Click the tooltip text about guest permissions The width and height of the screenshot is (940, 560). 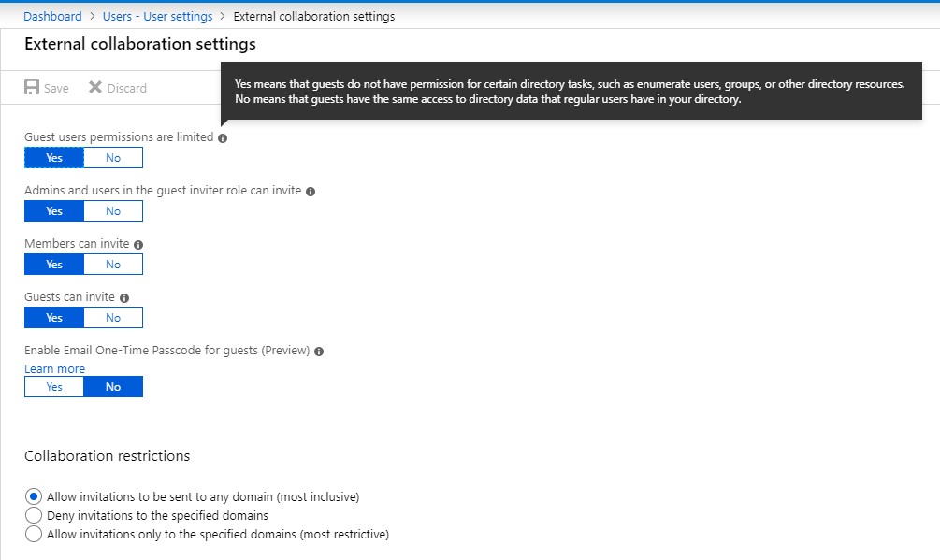570,92
